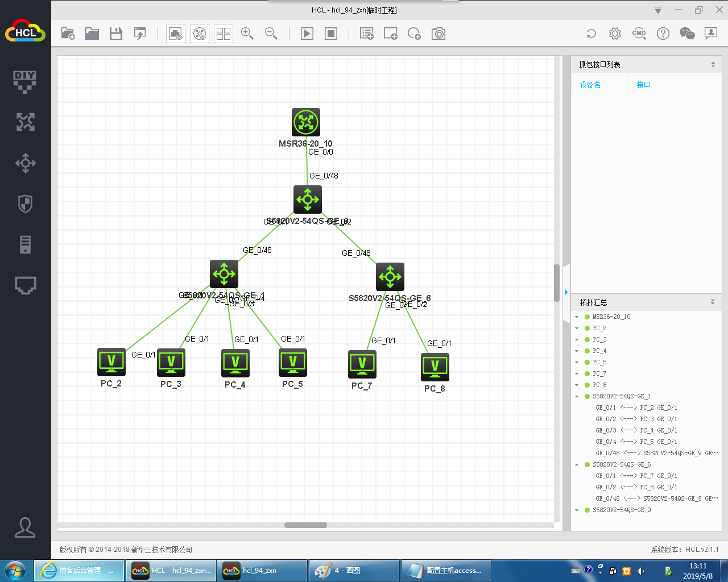Switch to hcl_94_zxn taskbar window
Viewport: 728px width, 582px height.
tap(262, 571)
